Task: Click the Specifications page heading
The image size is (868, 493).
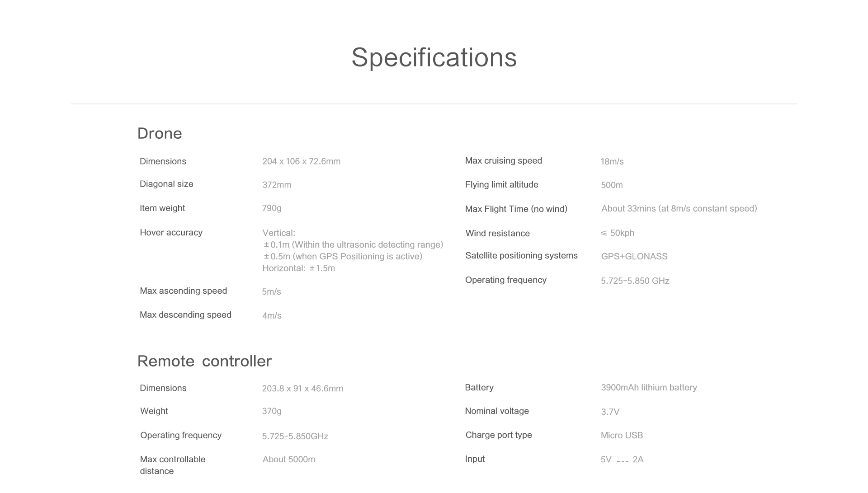Action: click(434, 57)
